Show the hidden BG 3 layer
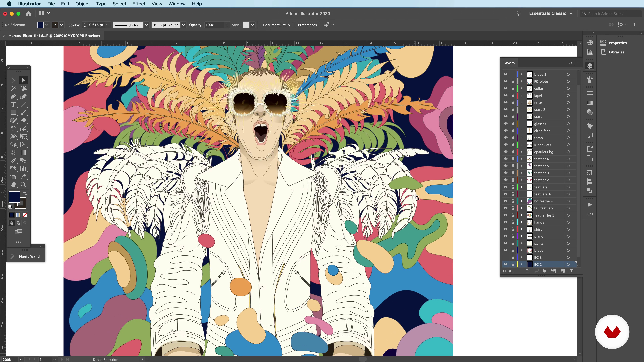The height and width of the screenshot is (362, 644). click(505, 257)
